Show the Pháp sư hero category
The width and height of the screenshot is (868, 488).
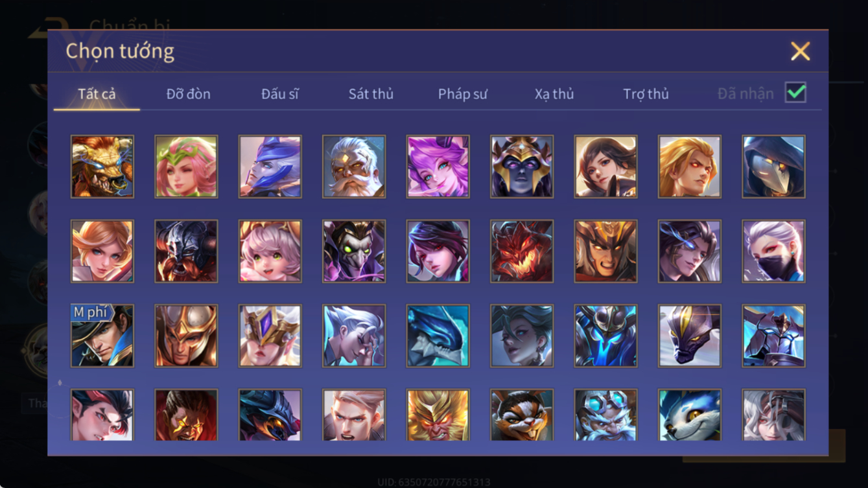[462, 94]
